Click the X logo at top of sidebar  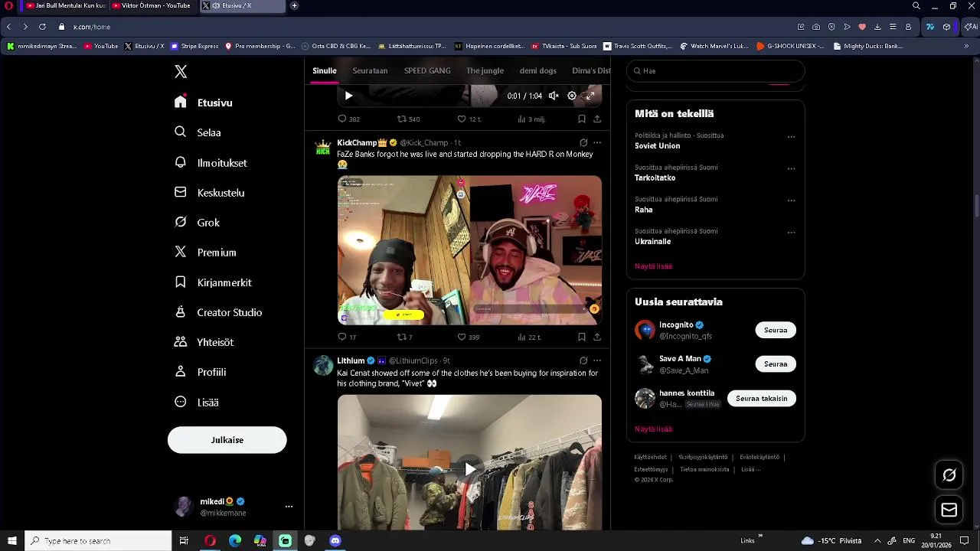point(181,71)
